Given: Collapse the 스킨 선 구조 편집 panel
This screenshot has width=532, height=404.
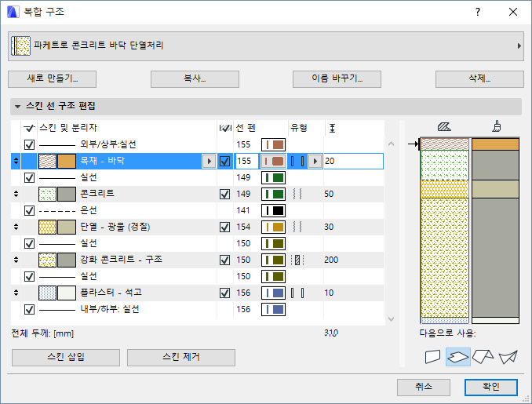Looking at the screenshot, I should pyautogui.click(x=17, y=107).
